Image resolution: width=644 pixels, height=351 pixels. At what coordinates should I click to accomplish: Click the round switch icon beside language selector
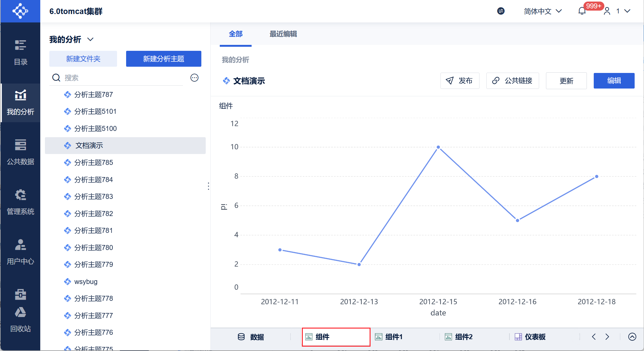501,11
